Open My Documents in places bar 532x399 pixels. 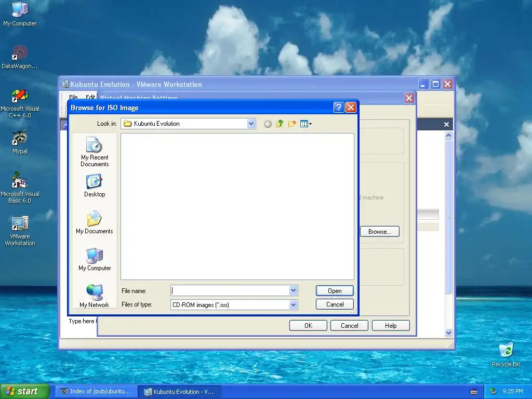pos(95,222)
